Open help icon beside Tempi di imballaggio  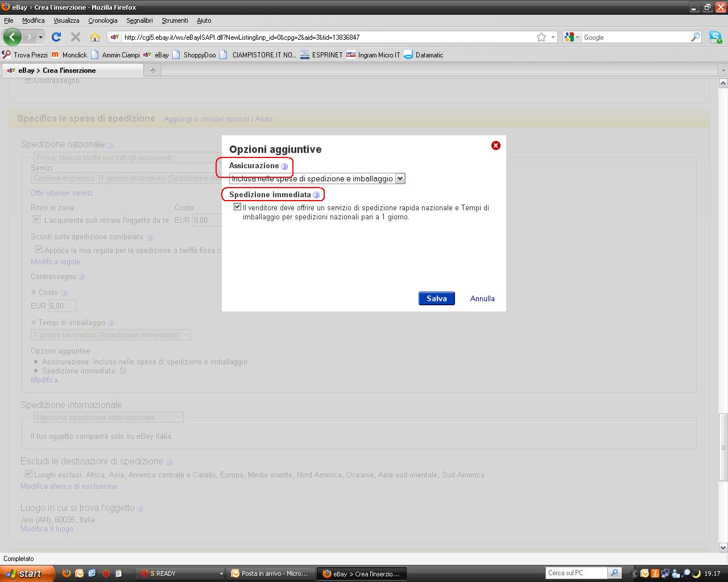[111, 323]
